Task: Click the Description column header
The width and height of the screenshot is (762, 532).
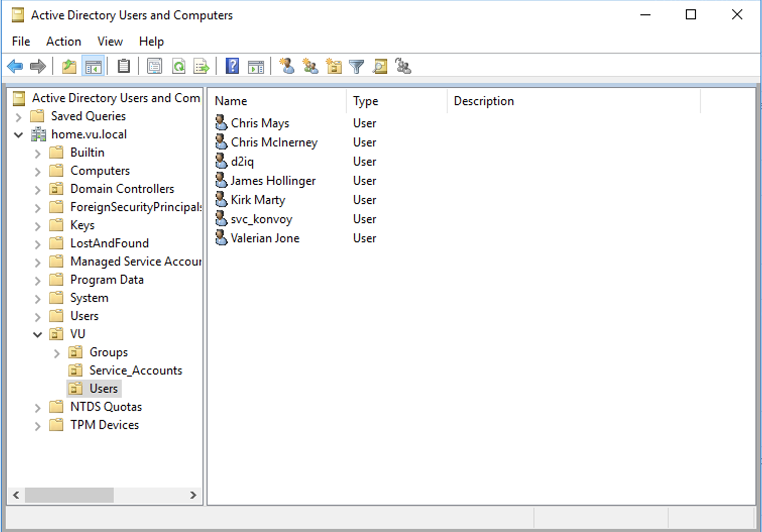Action: pyautogui.click(x=574, y=101)
